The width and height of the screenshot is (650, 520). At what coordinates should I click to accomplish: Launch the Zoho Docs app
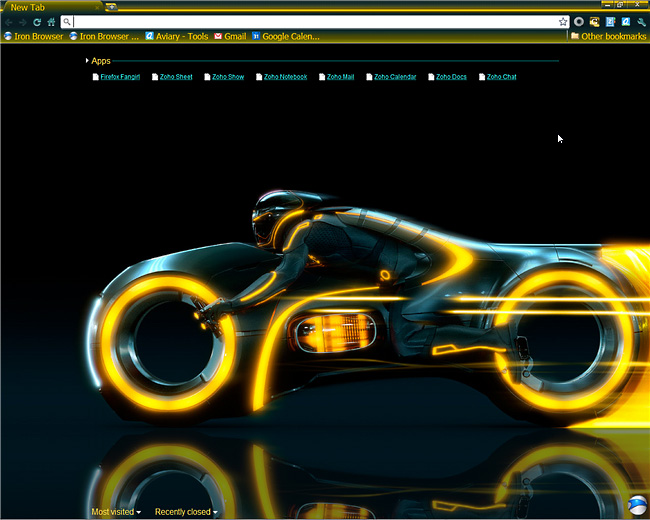pyautogui.click(x=447, y=77)
